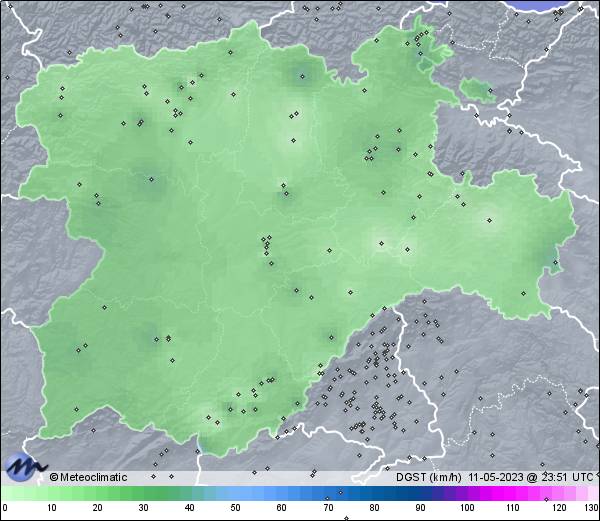Click the scale label 110
600x521 pixels.
tap(513, 508)
